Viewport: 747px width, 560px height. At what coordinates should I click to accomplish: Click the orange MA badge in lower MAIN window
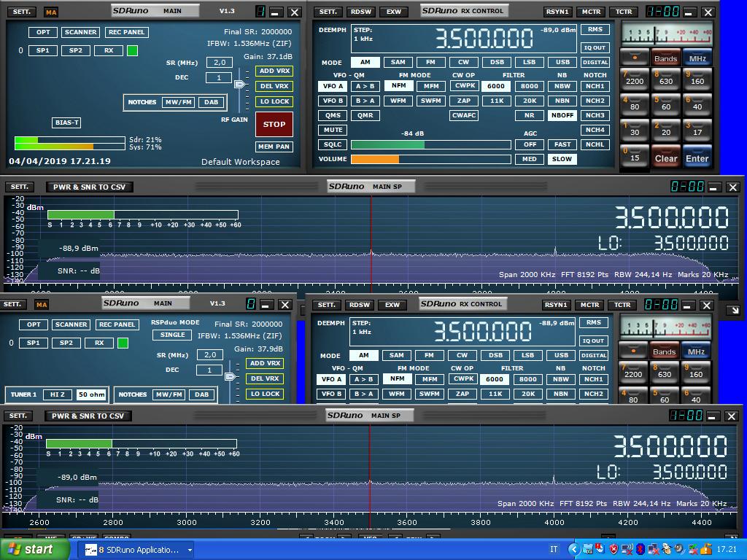42,305
